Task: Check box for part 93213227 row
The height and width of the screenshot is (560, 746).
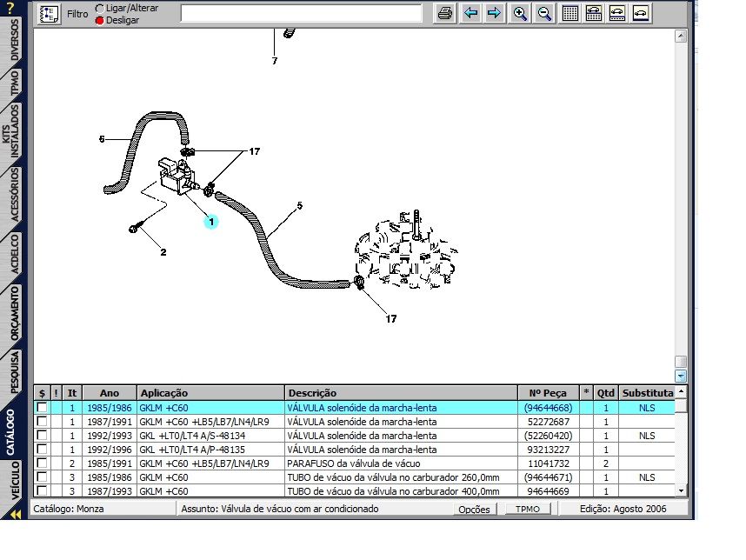Action: (42, 449)
